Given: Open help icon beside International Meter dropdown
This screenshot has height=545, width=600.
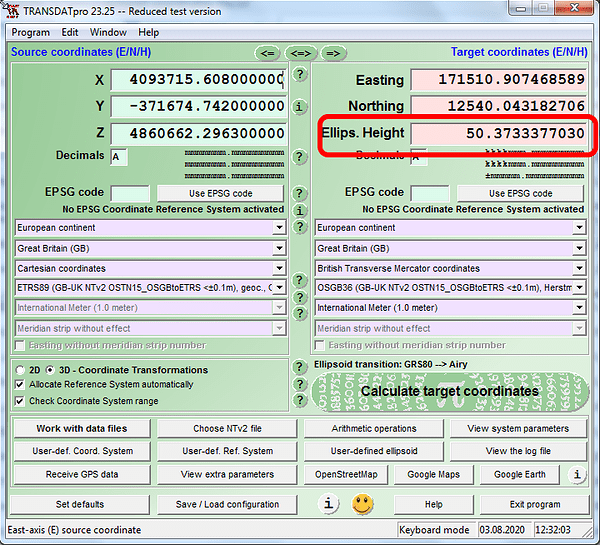Looking at the screenshot, I should pyautogui.click(x=300, y=313).
